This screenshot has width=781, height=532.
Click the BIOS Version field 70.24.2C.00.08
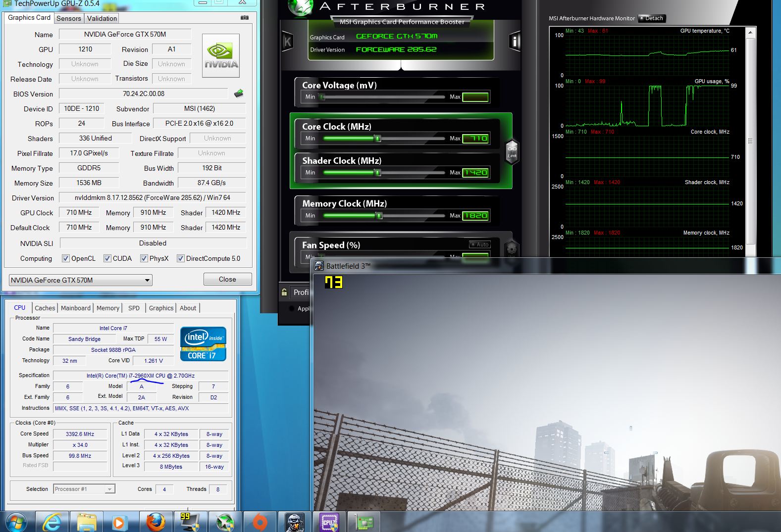coord(144,94)
